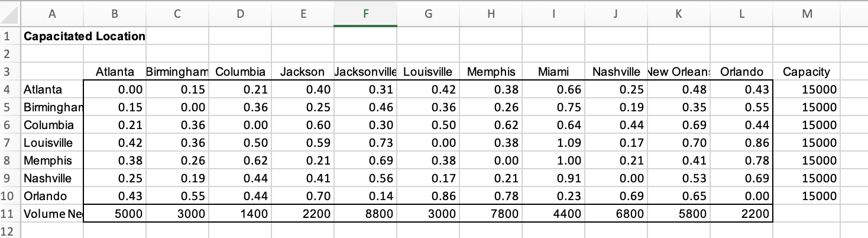Click the cell showing 0.73
Viewport: 868px width, 238px height.
[365, 143]
